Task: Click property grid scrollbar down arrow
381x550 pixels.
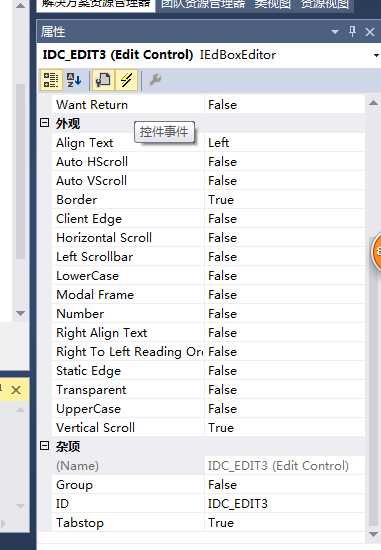Action: [373, 534]
